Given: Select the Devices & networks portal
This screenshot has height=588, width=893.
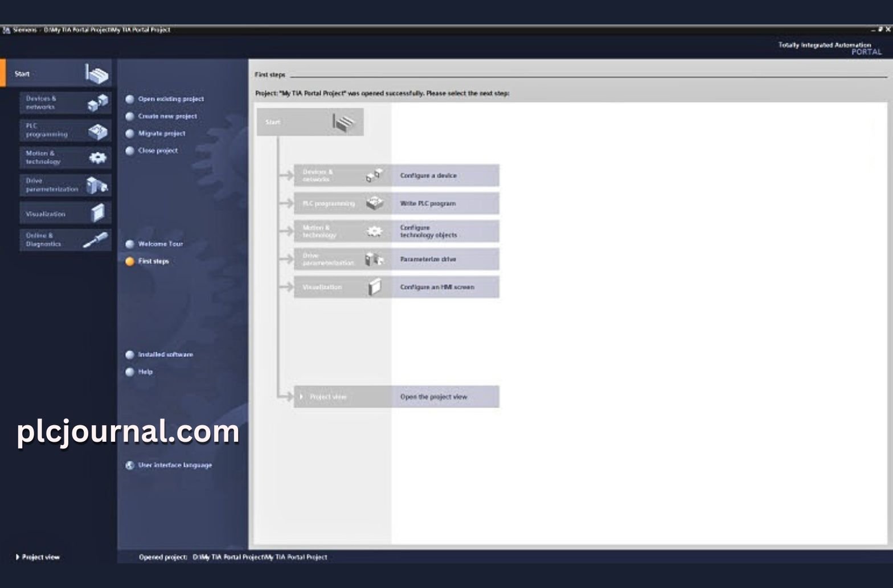Looking at the screenshot, I should click(65, 103).
